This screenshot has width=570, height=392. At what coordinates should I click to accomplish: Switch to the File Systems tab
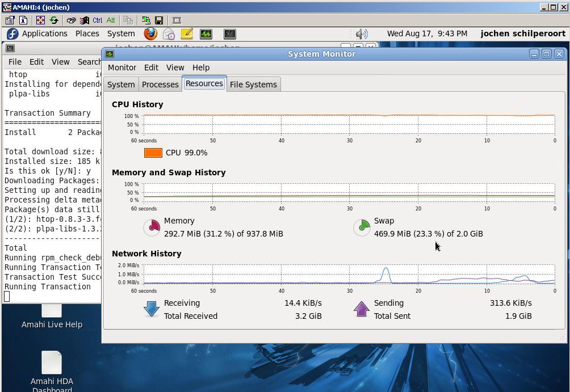point(253,85)
